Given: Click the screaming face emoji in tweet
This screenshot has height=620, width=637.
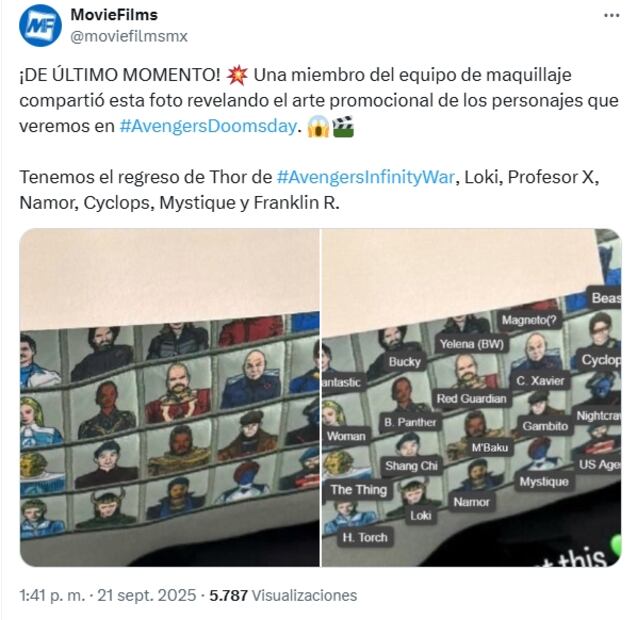Looking at the screenshot, I should [318, 126].
